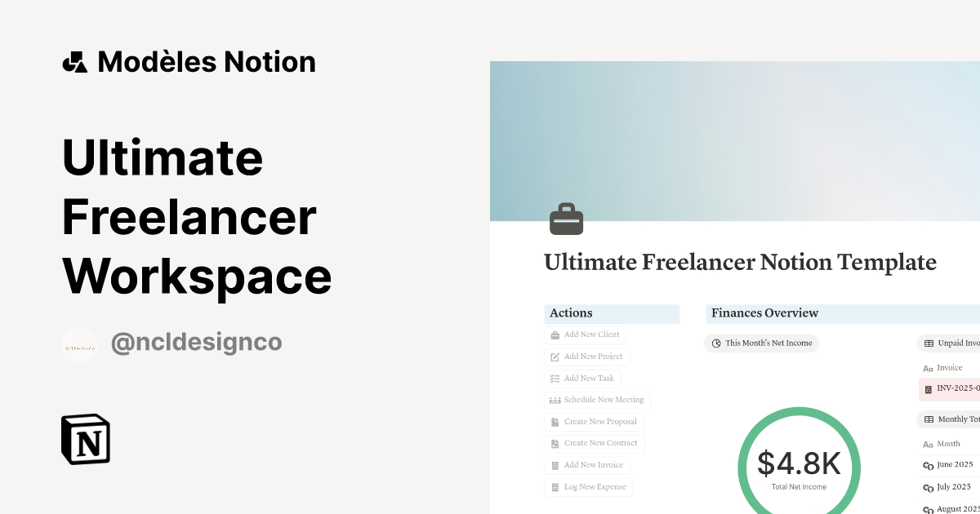Click the table icon beside Monthly Totals
This screenshot has width=980, height=514.
[x=929, y=419]
